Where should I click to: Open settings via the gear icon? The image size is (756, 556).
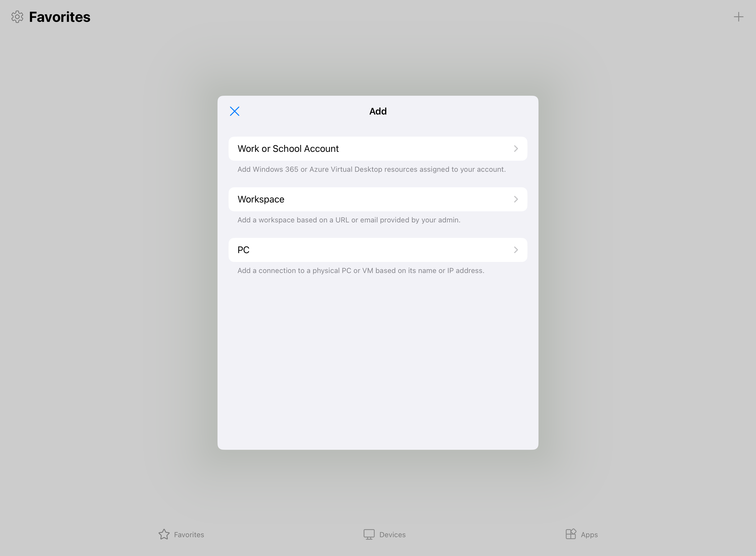[x=17, y=17]
